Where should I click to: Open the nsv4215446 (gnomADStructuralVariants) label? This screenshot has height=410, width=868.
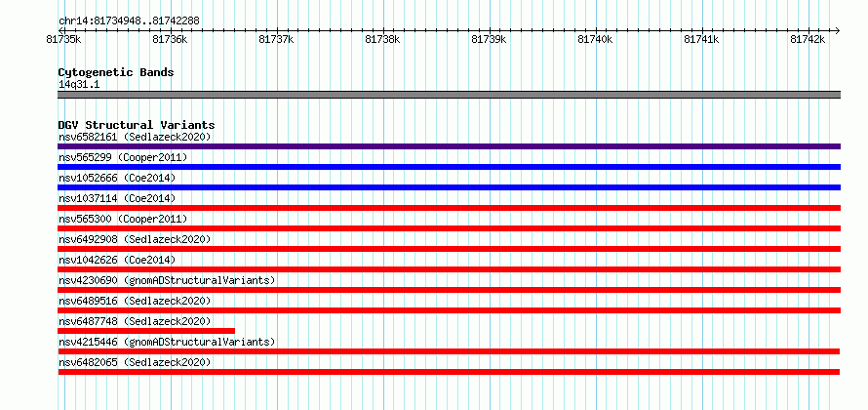[167, 342]
